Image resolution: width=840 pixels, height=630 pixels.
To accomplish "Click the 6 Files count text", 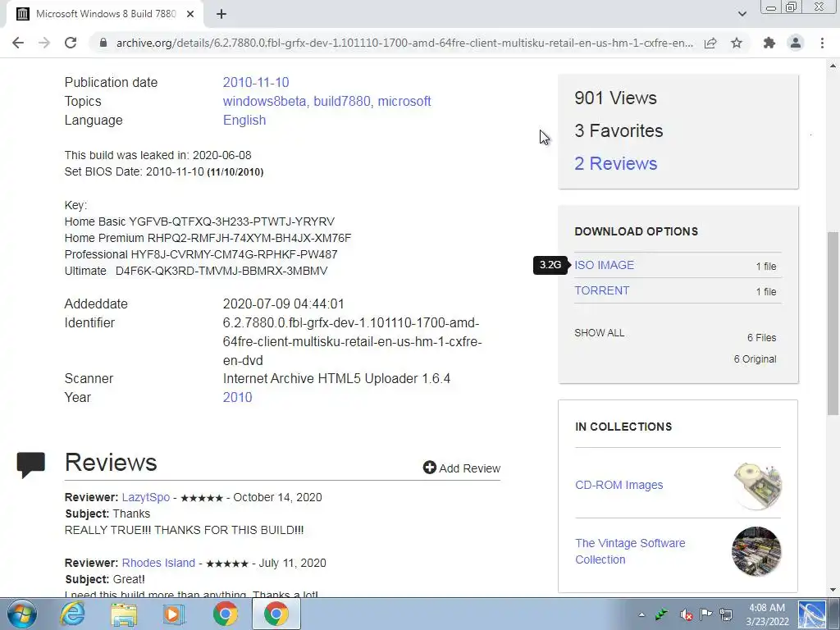I will point(762,337).
